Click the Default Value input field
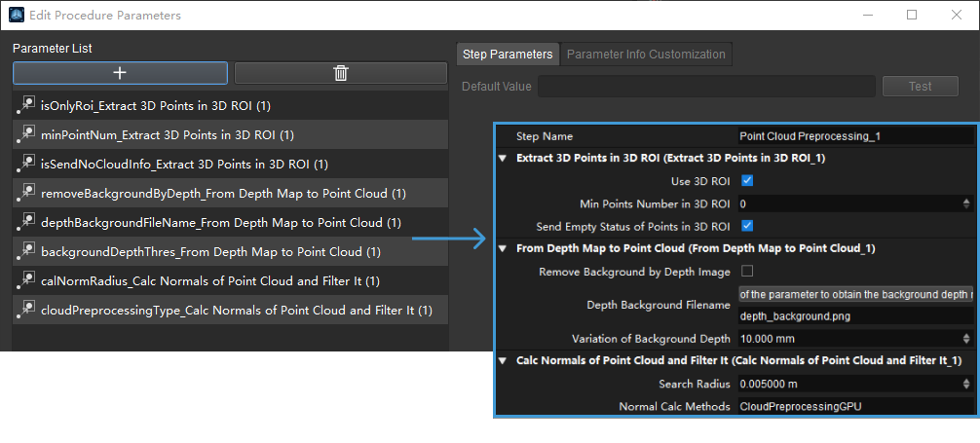Viewport: 980px width, 443px height. pyautogui.click(x=706, y=87)
